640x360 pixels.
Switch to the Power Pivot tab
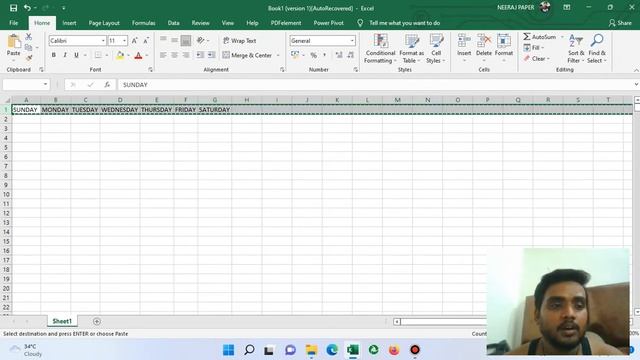point(328,23)
